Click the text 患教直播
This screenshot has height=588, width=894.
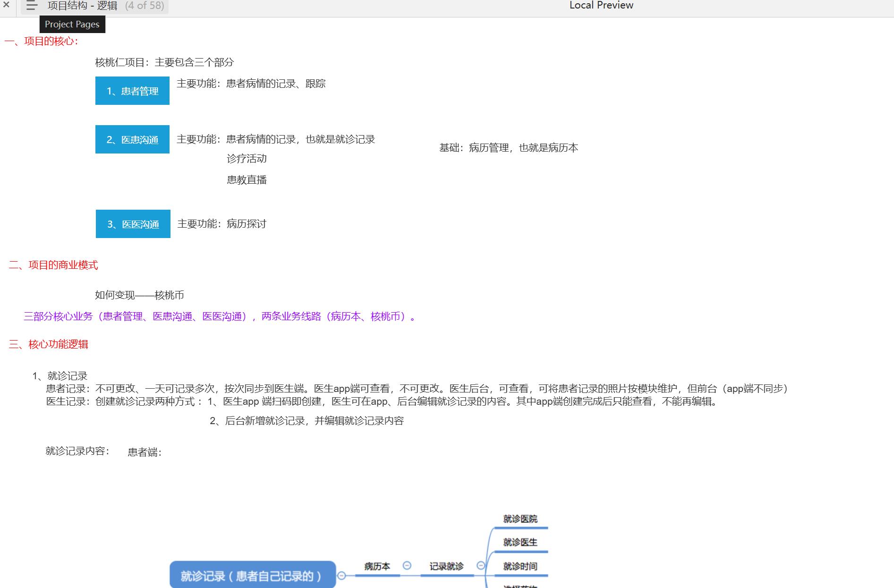[247, 180]
